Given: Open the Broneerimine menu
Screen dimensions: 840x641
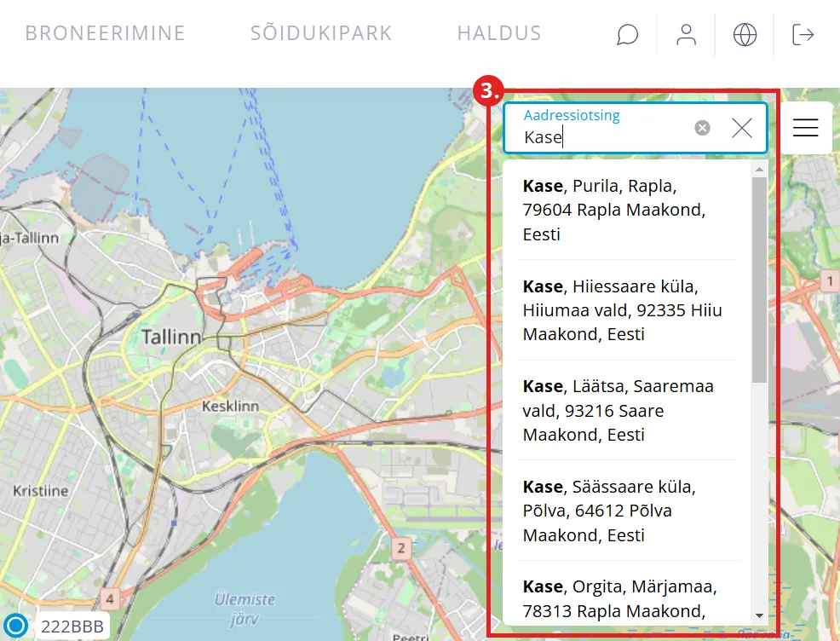Looking at the screenshot, I should (x=105, y=34).
